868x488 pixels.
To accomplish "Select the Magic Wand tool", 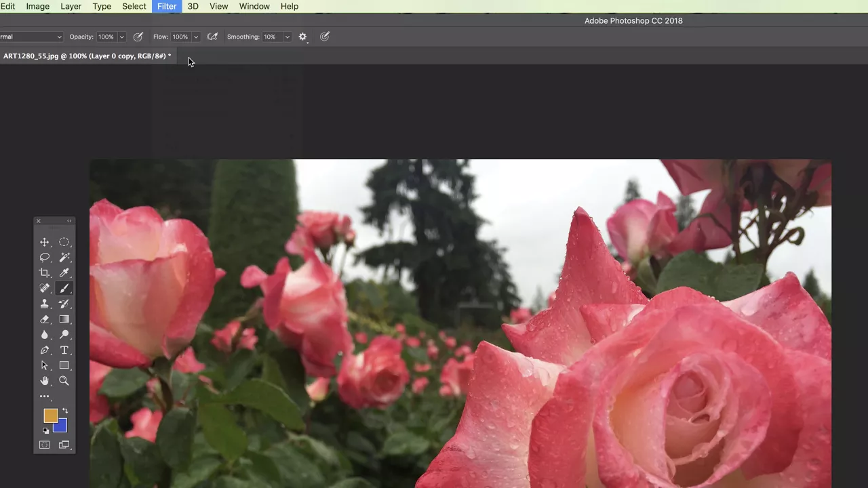I will (64, 258).
